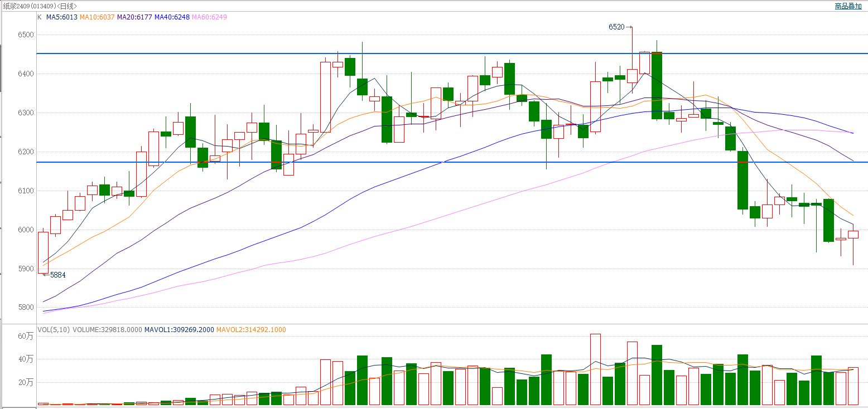
Task: Click the 6500 price axis label
Action: pyautogui.click(x=26, y=35)
